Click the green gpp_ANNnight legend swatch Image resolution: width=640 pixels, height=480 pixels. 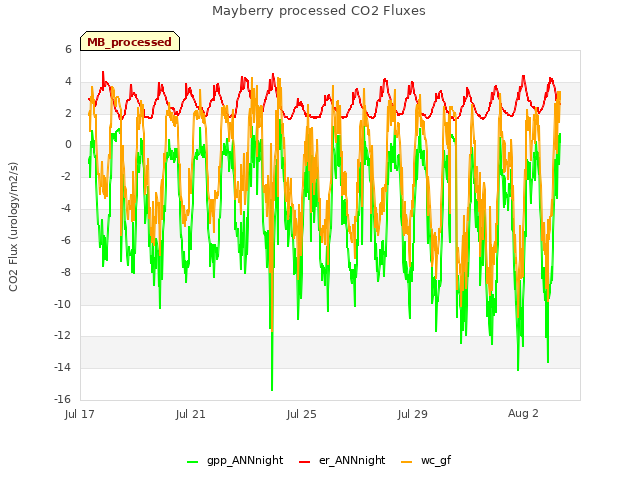pyautogui.click(x=192, y=462)
